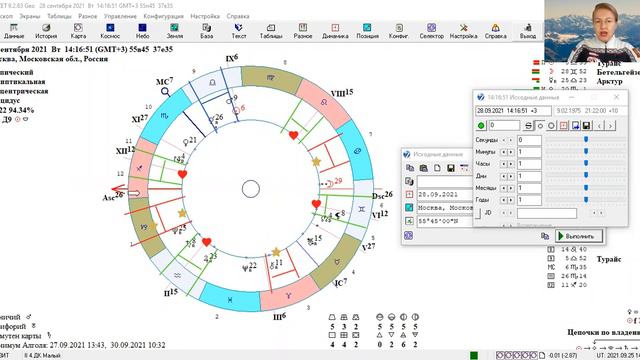Viewport: 640px width, 360px height.
Task: Click the date field showing 28.09.2021
Action: click(x=444, y=195)
